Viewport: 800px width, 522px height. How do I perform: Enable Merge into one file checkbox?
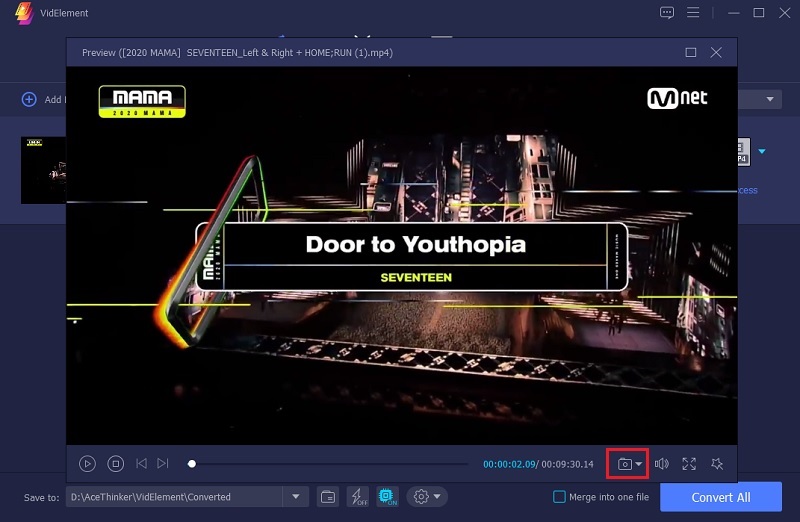[x=559, y=496]
